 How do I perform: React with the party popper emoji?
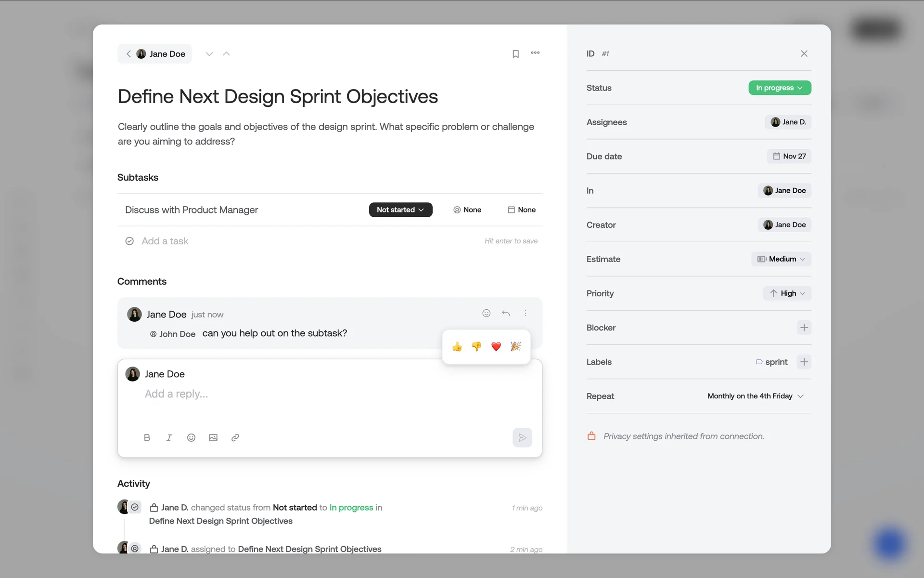[x=515, y=347]
